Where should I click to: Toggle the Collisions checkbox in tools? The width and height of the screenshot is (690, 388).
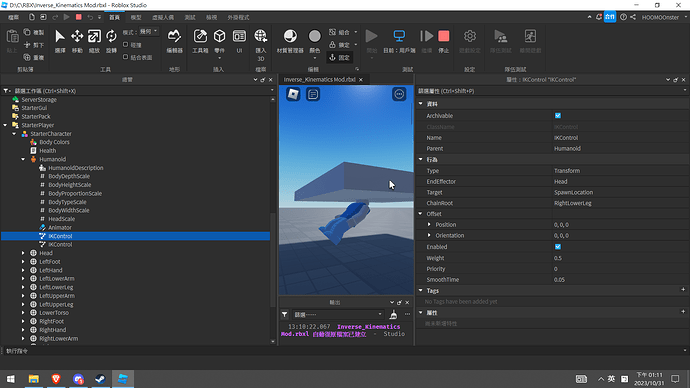click(125, 45)
